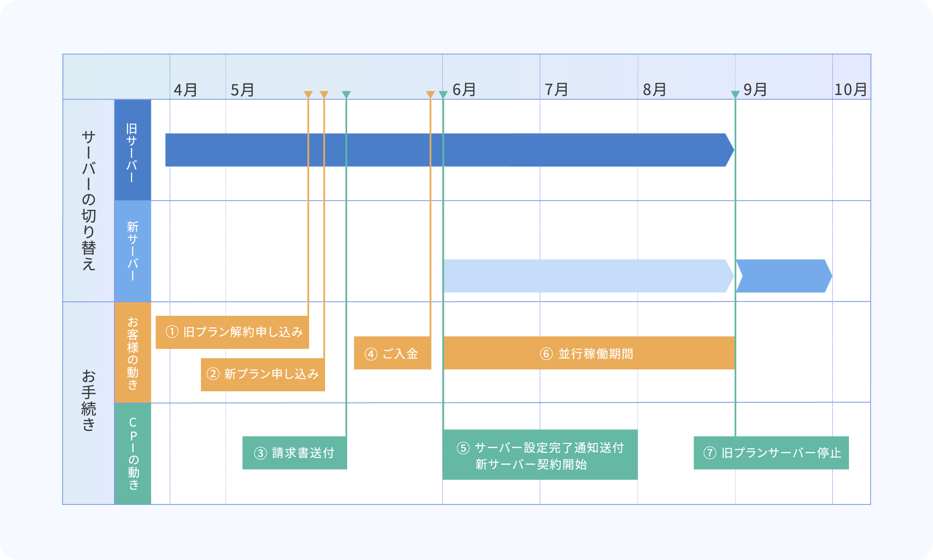The image size is (933, 560).
Task: Select the green triangle marker near 6月
Action: click(442, 94)
